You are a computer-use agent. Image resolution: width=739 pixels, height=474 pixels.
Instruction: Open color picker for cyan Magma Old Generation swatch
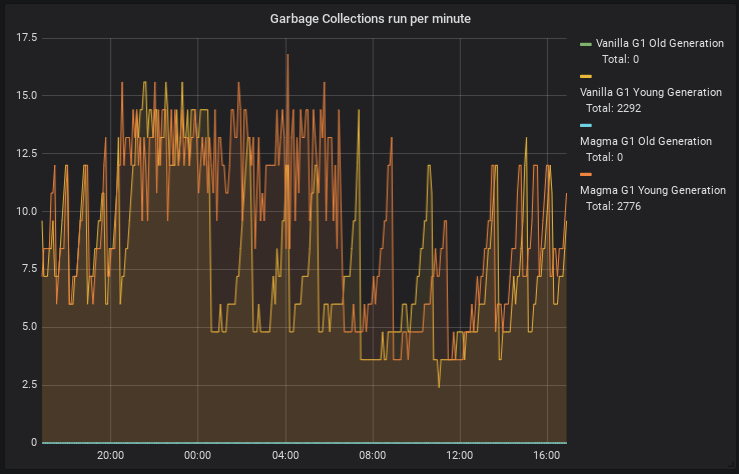click(586, 125)
